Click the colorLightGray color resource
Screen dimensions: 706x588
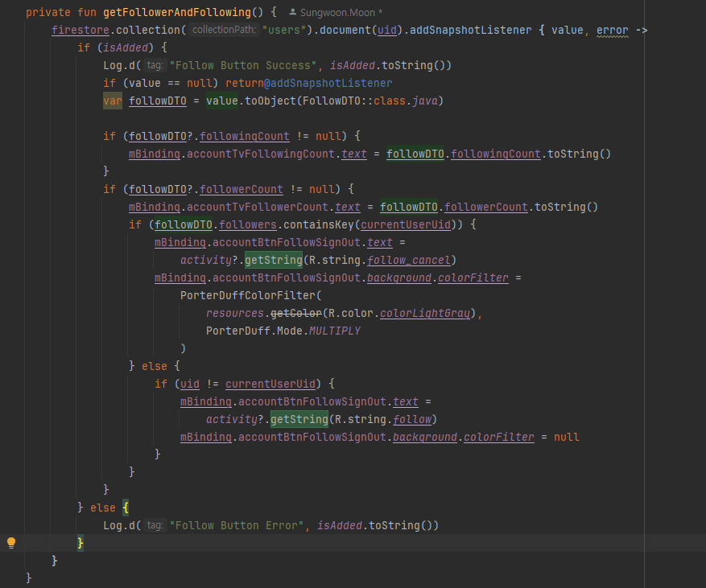coord(425,313)
